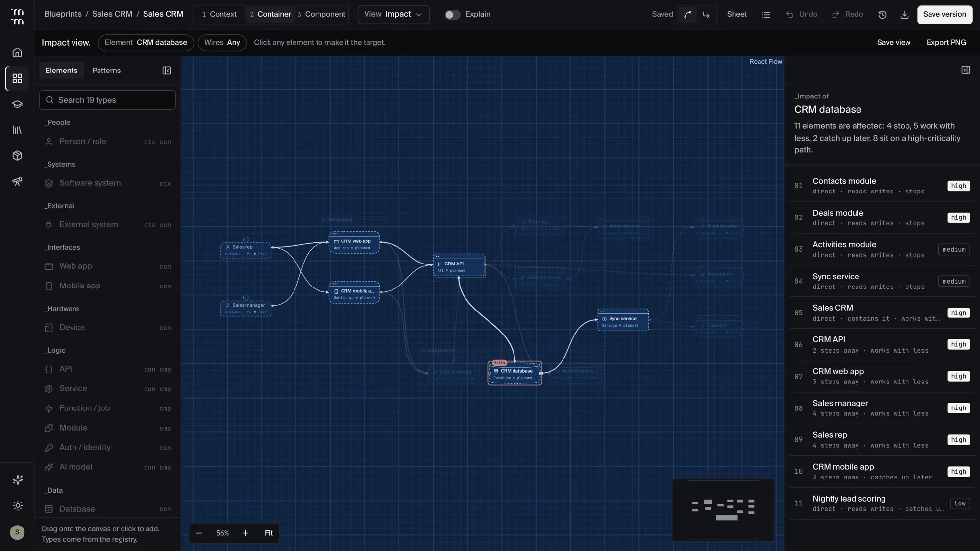Image resolution: width=980 pixels, height=551 pixels.
Task: Click the download icon in toolbar
Action: 905,15
